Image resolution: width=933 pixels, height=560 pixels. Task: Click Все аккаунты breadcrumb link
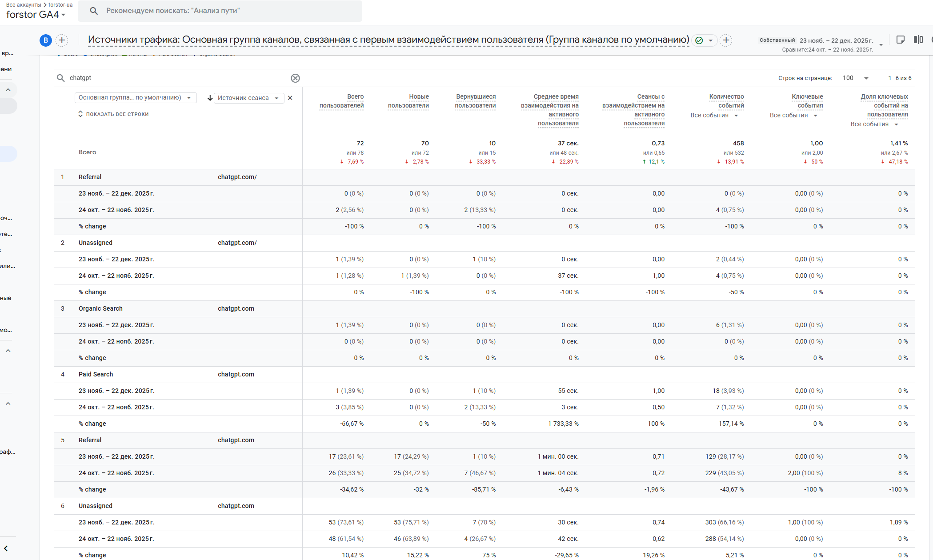tap(23, 5)
